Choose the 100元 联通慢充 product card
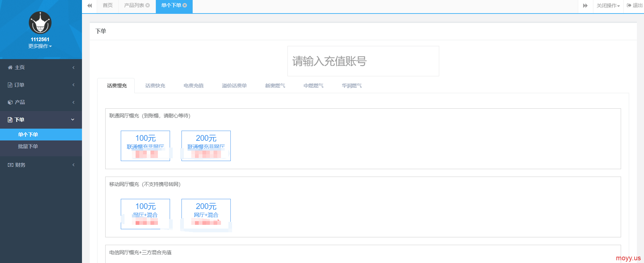Screen dimensions: 644x263 [145, 146]
